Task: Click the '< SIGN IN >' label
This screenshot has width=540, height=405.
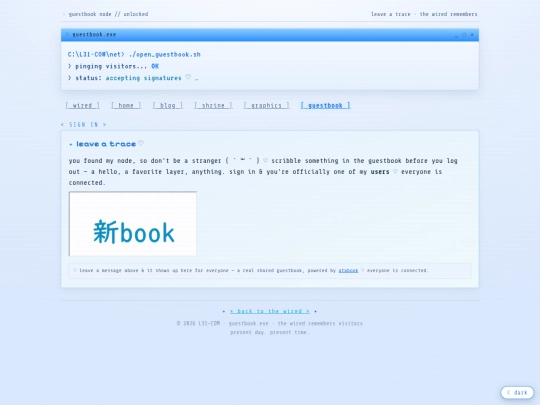Action: [84, 125]
